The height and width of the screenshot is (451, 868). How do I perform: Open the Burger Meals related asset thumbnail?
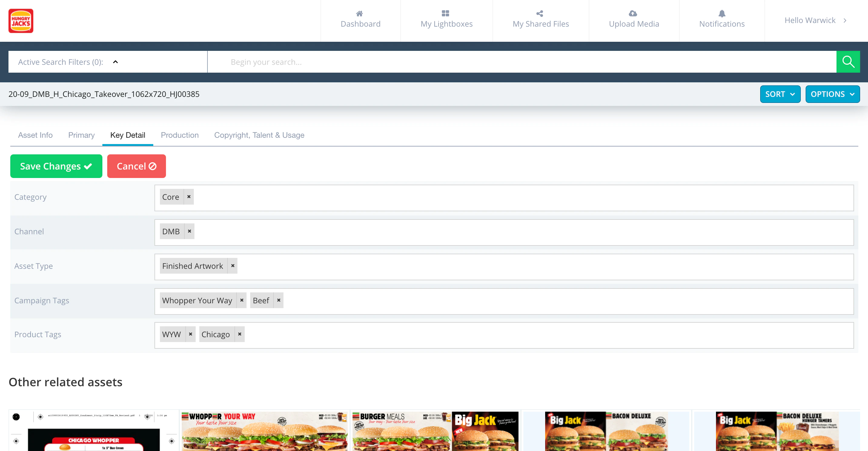pyautogui.click(x=435, y=431)
